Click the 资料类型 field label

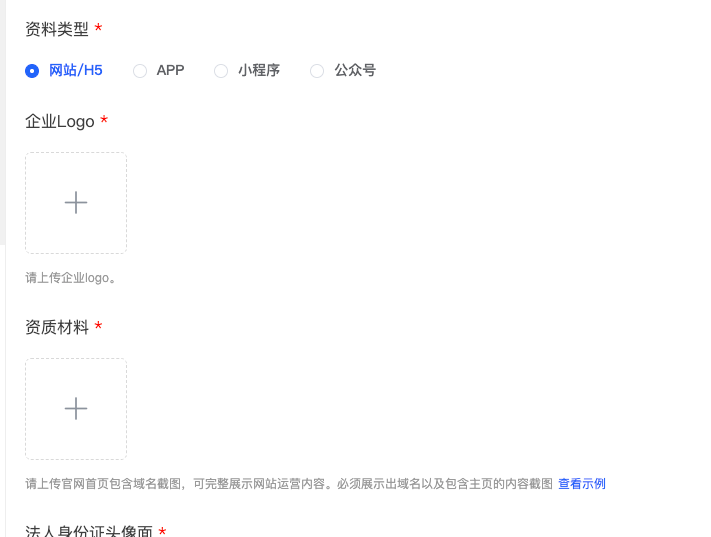57,29
